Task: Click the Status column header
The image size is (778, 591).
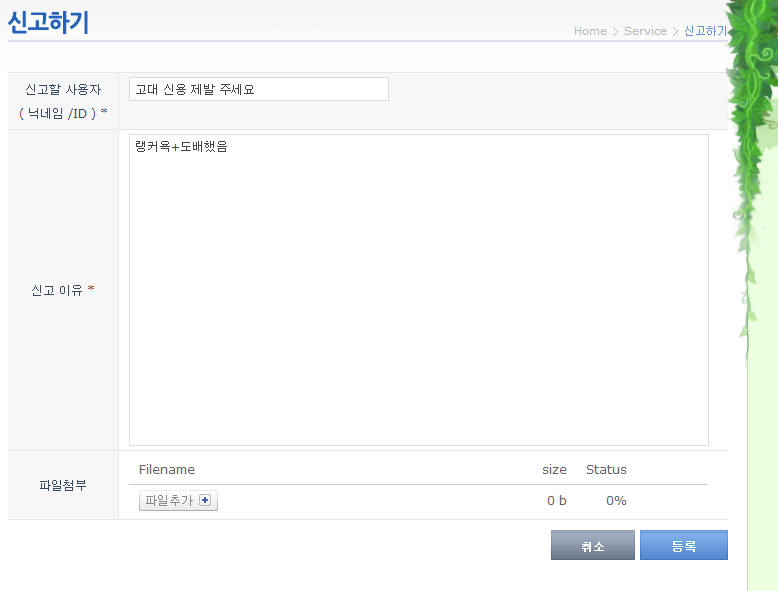Action: 606,469
